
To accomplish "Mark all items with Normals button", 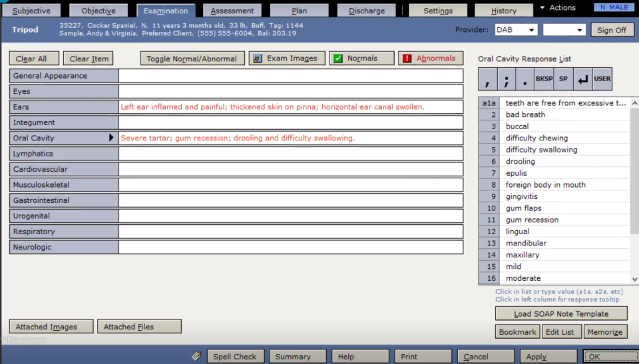I will click(361, 59).
